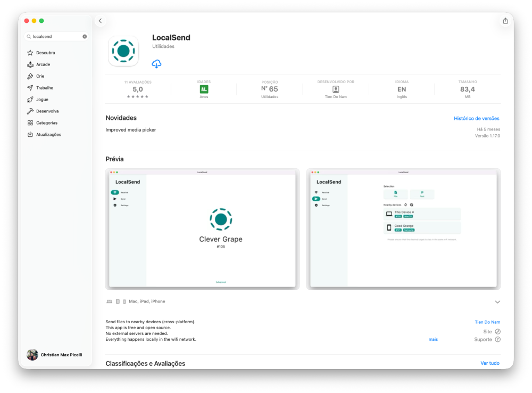Viewport: 532px width, 393px height.
Task: Click the Jogue rocket icon
Action: pyautogui.click(x=30, y=100)
